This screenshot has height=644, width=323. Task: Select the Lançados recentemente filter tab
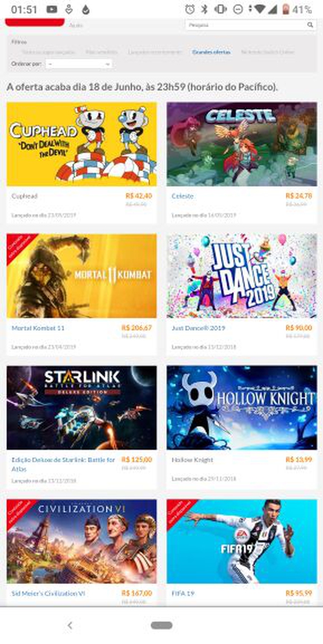155,52
